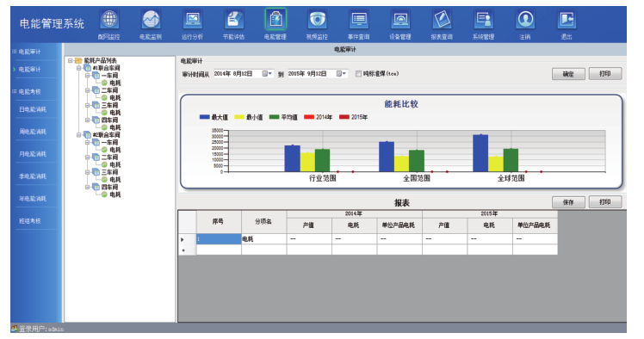Collapse the #2联合车间 tree node
The width and height of the screenshot is (644, 339).
pos(79,135)
